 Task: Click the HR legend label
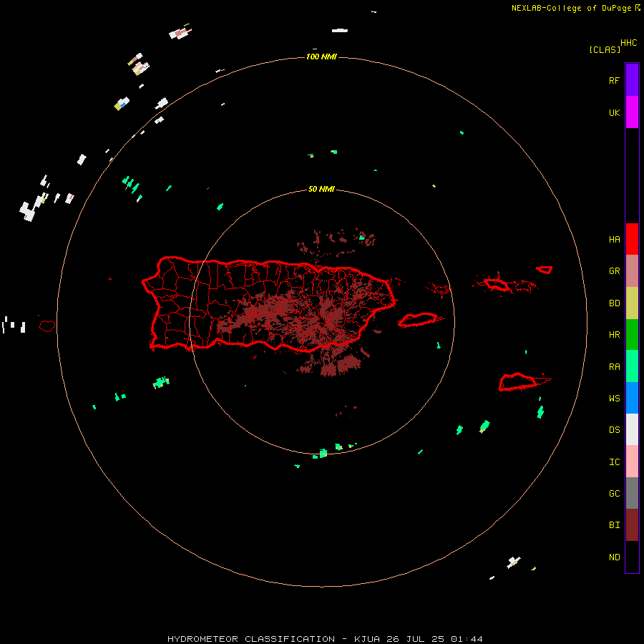[x=614, y=335]
